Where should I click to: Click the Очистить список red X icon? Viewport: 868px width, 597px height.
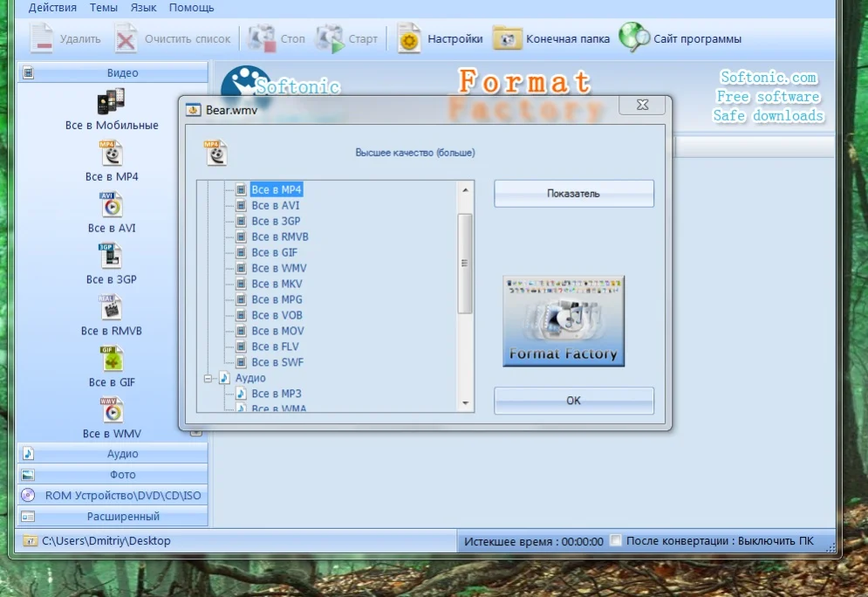click(x=126, y=38)
